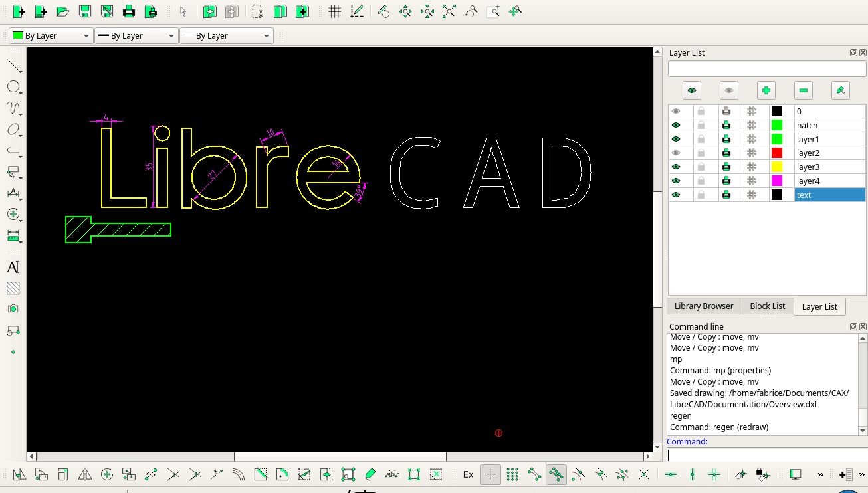Screen dimensions: 868x493
Task: Switch to the Library Browser tab
Action: click(x=703, y=306)
